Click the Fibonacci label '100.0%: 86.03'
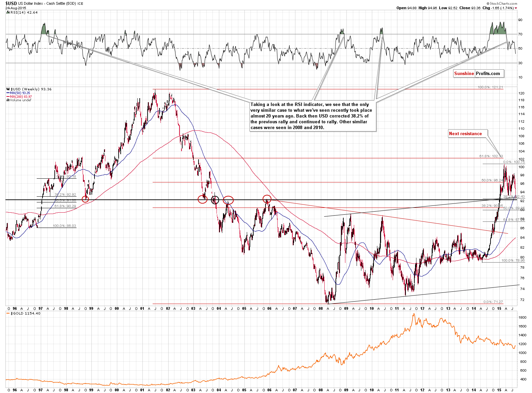532x393 pixels. (x=64, y=226)
